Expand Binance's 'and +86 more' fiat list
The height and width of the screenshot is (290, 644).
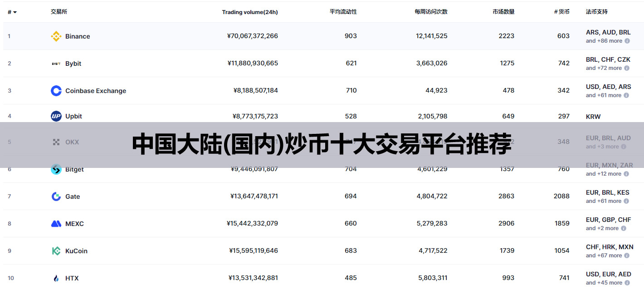tap(604, 41)
